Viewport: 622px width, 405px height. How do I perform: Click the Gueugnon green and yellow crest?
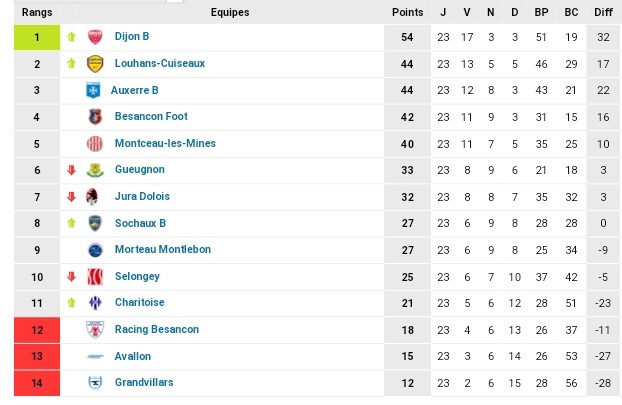pyautogui.click(x=95, y=170)
